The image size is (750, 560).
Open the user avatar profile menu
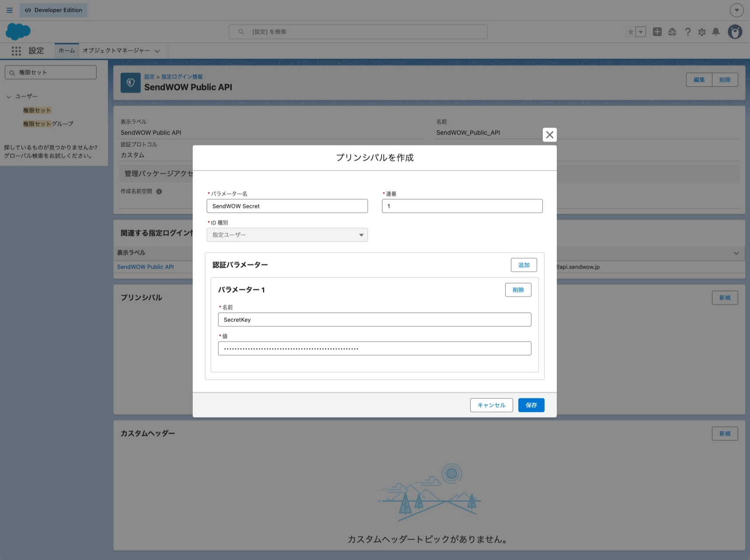click(735, 32)
